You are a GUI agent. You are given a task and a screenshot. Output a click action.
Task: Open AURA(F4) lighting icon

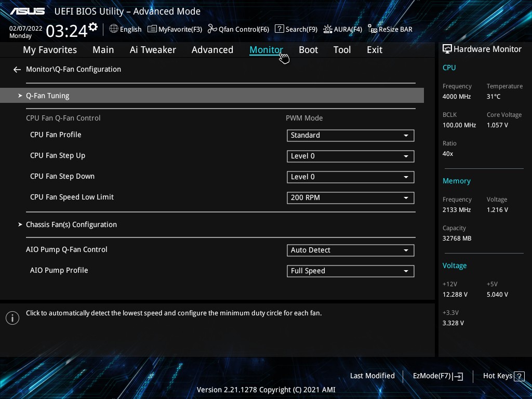[x=328, y=29]
